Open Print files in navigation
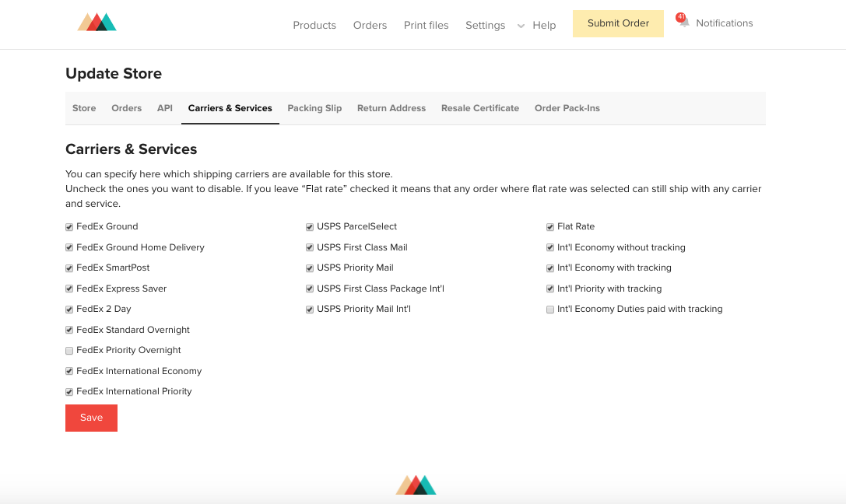Viewport: 846px width, 504px height. tap(427, 26)
